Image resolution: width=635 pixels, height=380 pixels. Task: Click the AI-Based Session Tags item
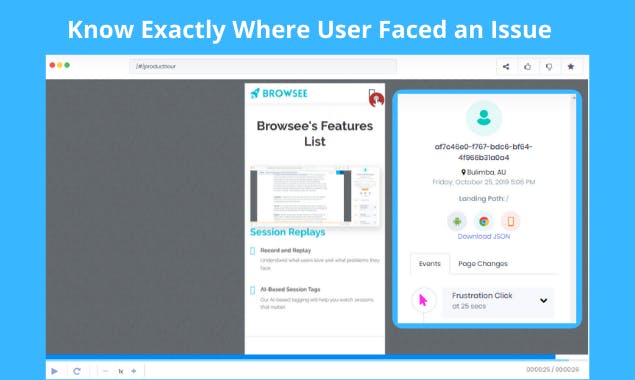click(x=317, y=298)
